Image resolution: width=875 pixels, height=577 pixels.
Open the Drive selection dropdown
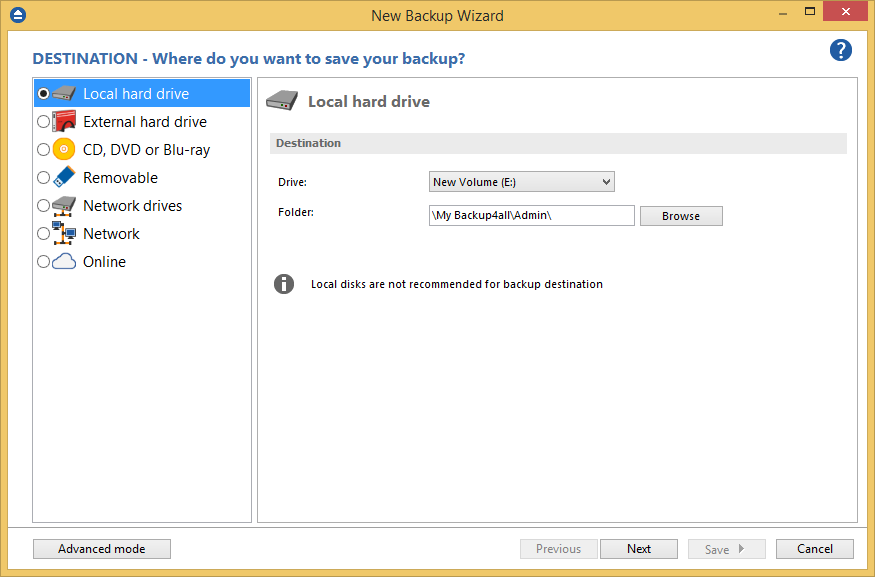(606, 181)
